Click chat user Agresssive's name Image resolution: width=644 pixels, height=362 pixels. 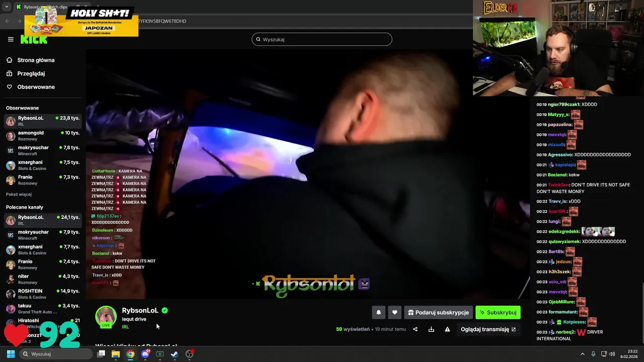click(560, 155)
